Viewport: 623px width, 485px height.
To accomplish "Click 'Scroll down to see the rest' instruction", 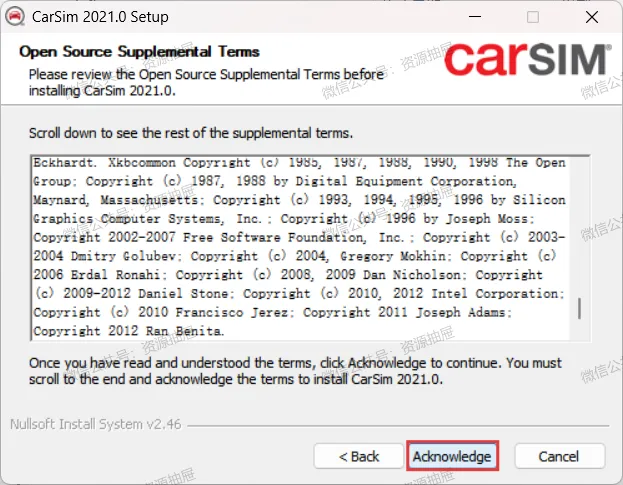I will click(x=191, y=133).
